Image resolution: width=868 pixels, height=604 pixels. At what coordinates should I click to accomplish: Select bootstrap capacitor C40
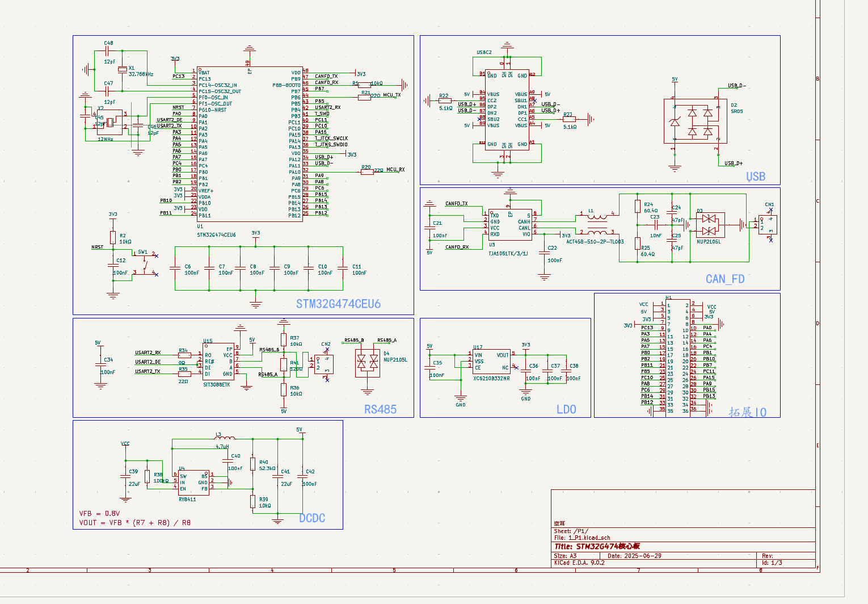[228, 462]
